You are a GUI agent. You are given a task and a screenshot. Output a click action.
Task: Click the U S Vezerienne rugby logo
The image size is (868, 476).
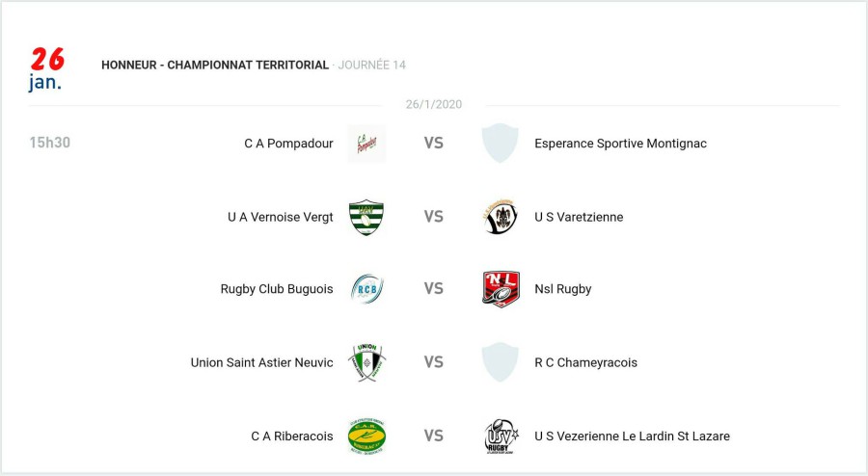coord(501,436)
